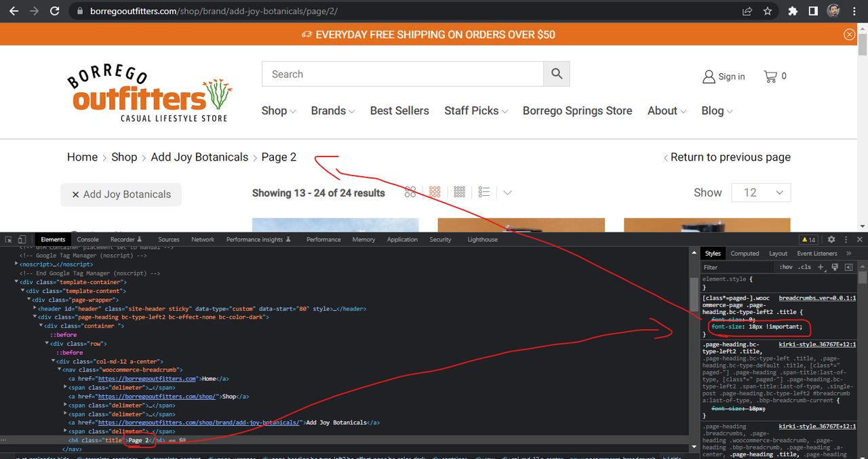Click the Sign in link

pos(724,77)
